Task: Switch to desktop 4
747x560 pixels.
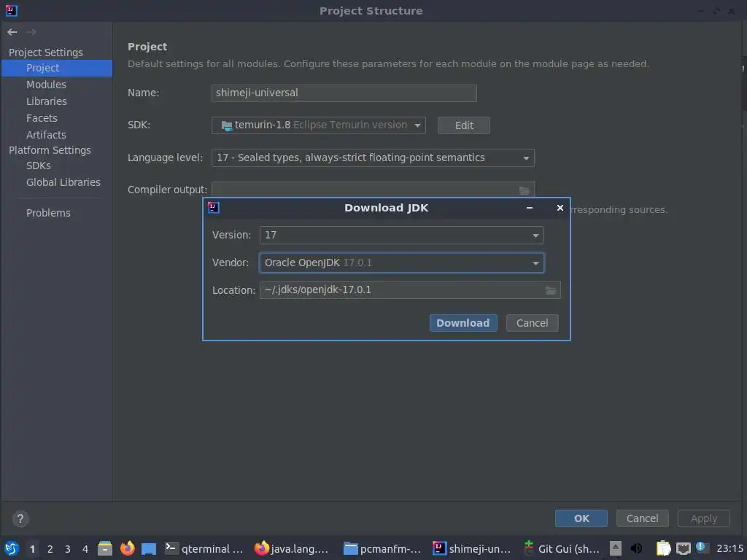Action: (85, 548)
